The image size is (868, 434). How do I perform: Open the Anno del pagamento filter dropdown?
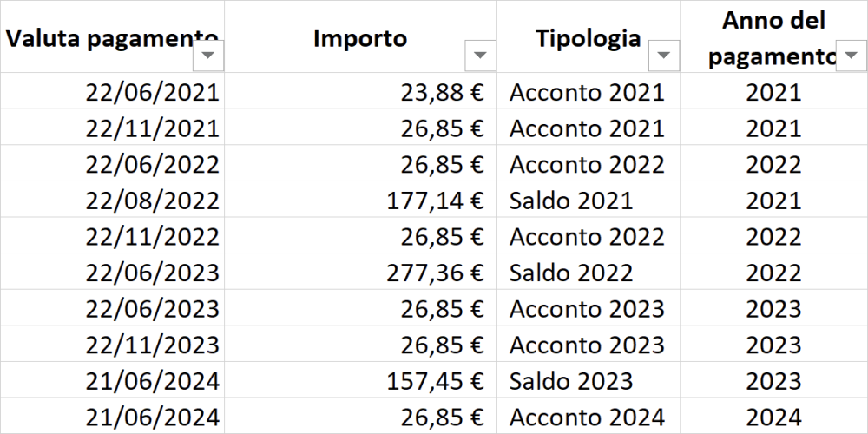851,56
